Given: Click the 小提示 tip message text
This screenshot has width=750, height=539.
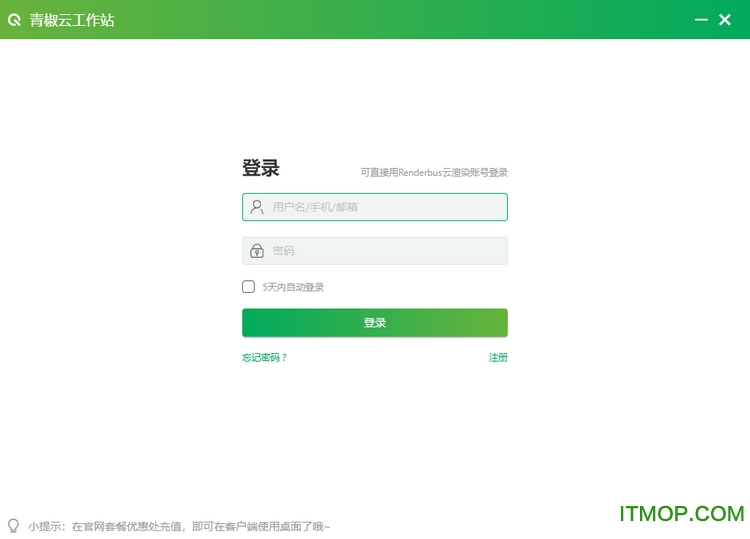Looking at the screenshot, I should click(x=180, y=526).
